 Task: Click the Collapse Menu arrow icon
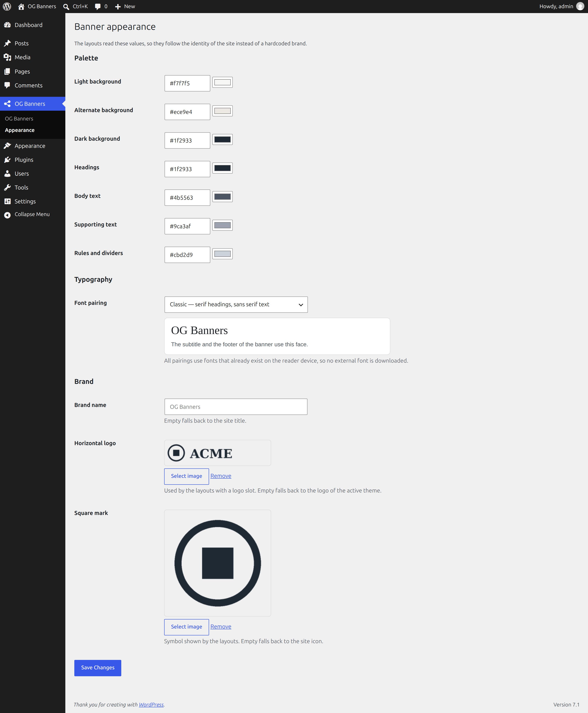[7, 215]
